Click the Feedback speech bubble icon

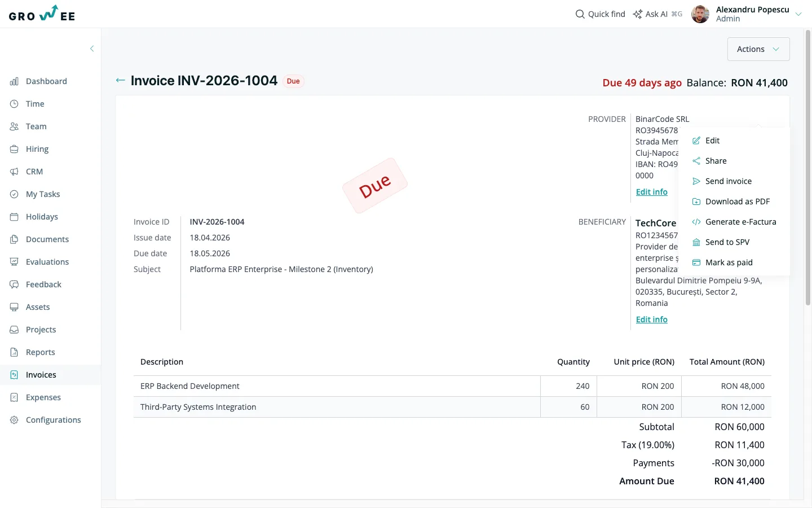14,284
